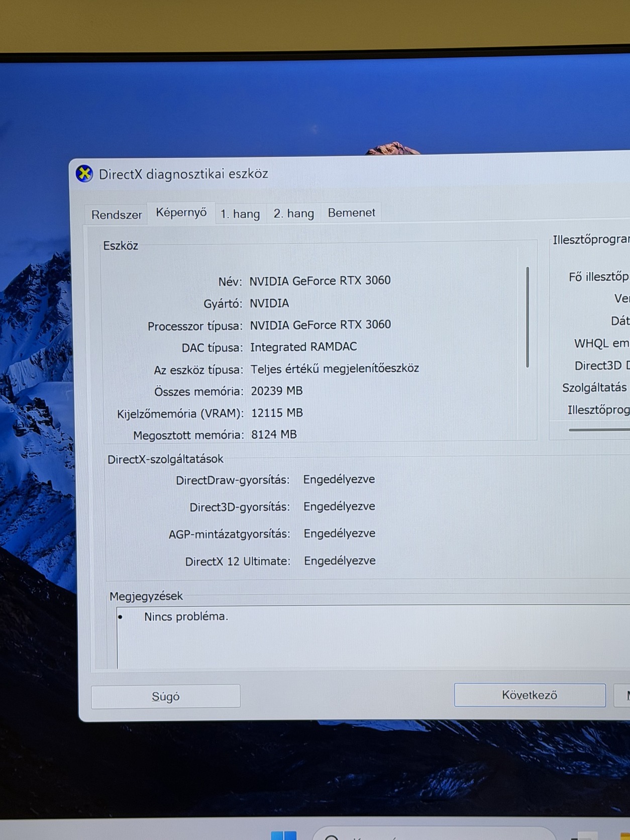
Task: Click the DirectX 12 Ultimate Engedélyezve status
Action: pyautogui.click(x=340, y=561)
